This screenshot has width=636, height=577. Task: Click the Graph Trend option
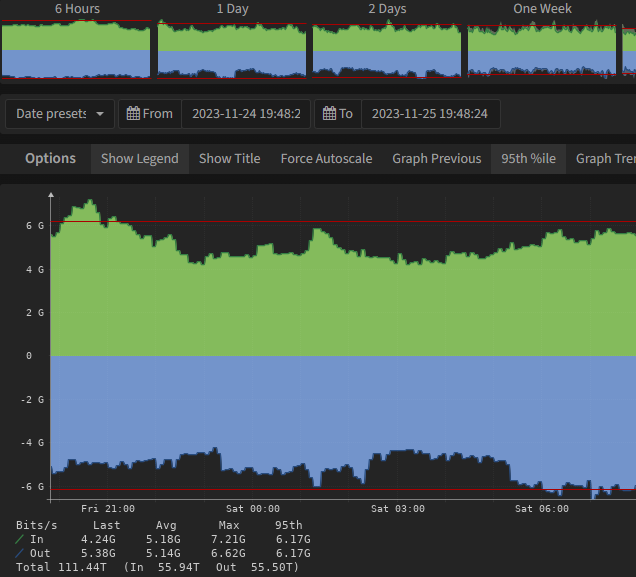[x=604, y=158]
